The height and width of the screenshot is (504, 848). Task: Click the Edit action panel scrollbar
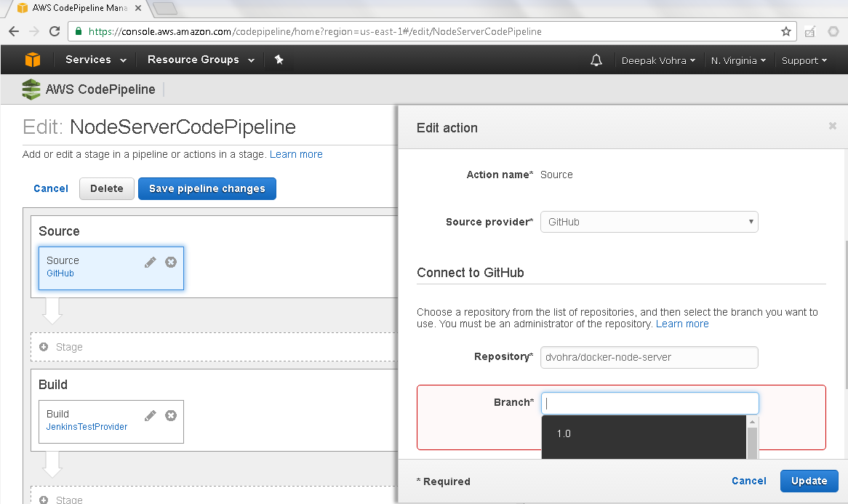(x=845, y=313)
